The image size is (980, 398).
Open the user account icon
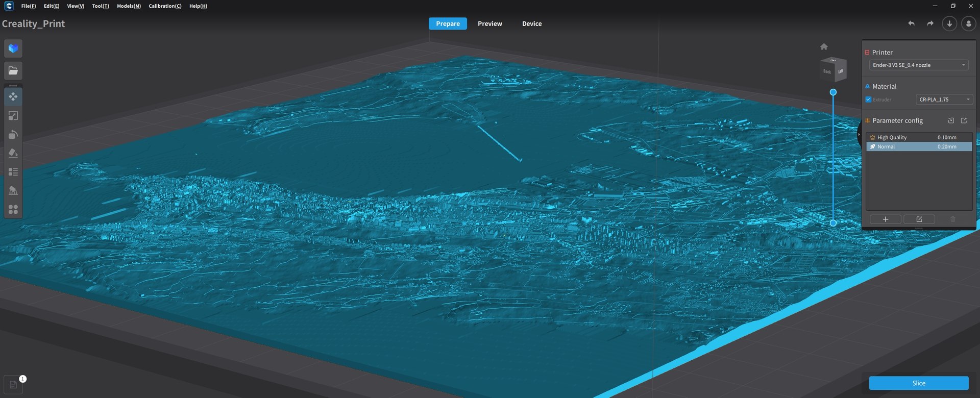[x=968, y=23]
